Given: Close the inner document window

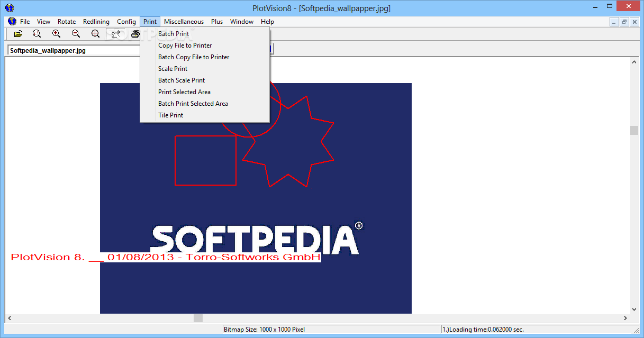Looking at the screenshot, I should click(634, 22).
